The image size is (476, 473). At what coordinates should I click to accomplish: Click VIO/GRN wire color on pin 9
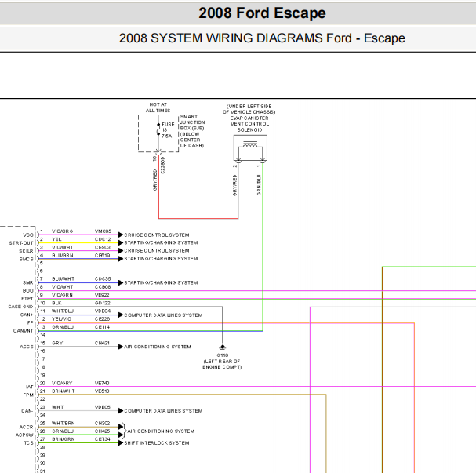62,295
